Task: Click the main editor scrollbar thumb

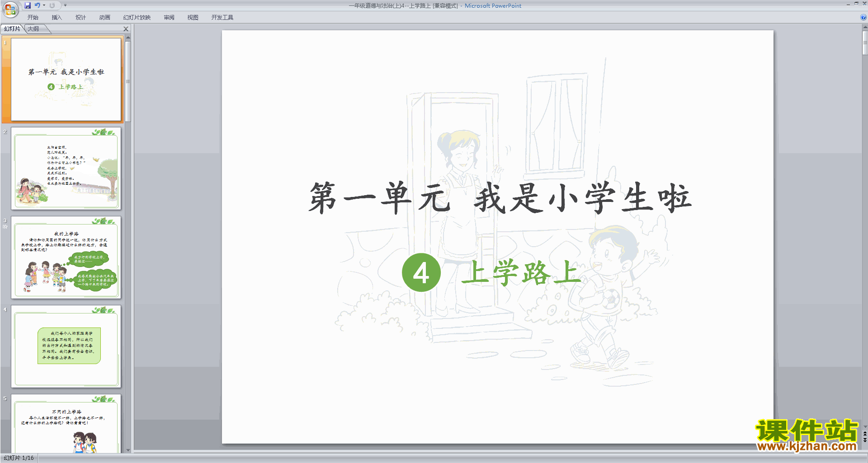Action: [865, 43]
